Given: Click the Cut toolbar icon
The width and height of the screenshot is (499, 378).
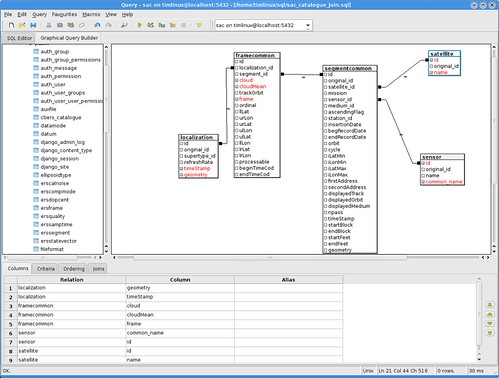Looking at the screenshot, I should coord(49,25).
